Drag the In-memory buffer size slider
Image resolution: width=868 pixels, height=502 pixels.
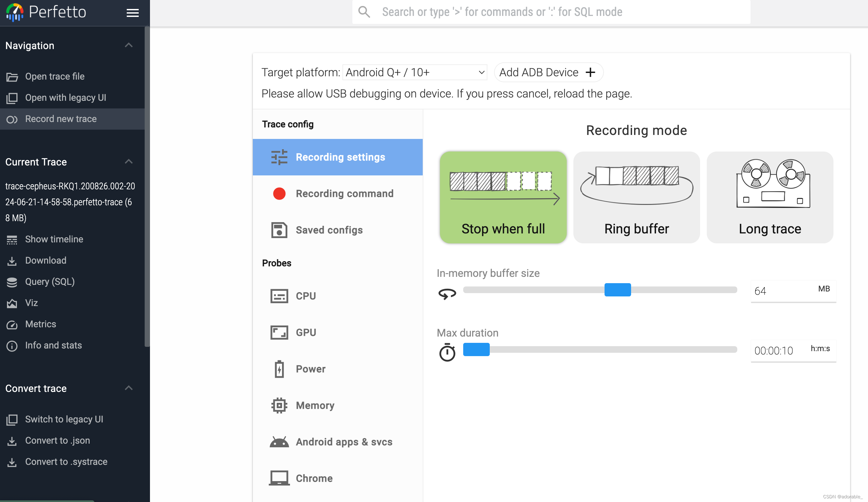pos(617,290)
